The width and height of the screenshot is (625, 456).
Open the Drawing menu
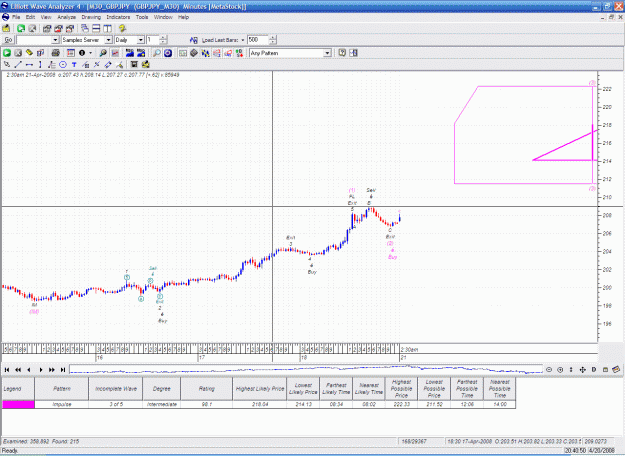click(x=91, y=17)
